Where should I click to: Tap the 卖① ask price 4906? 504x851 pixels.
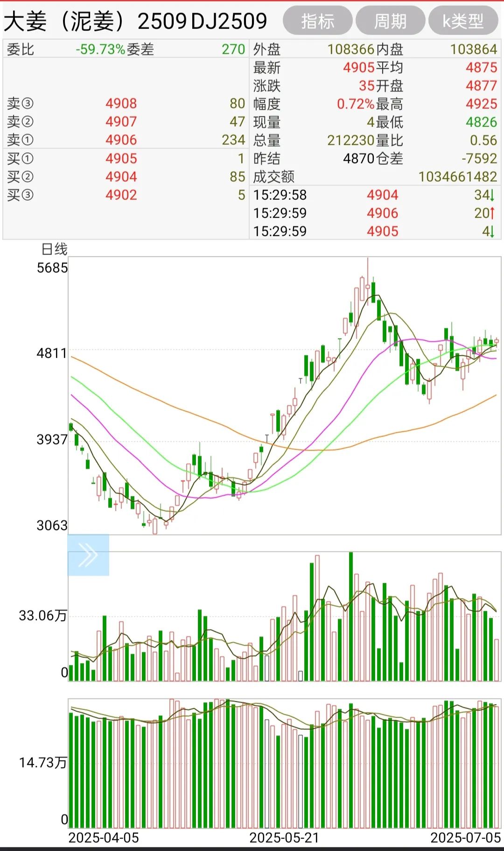coord(121,140)
